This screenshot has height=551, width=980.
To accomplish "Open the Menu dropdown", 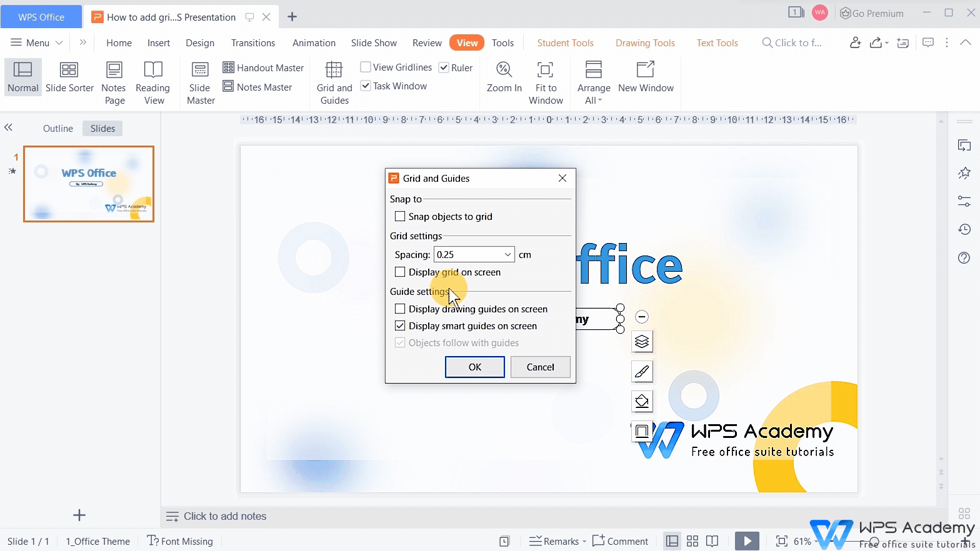I will [37, 42].
